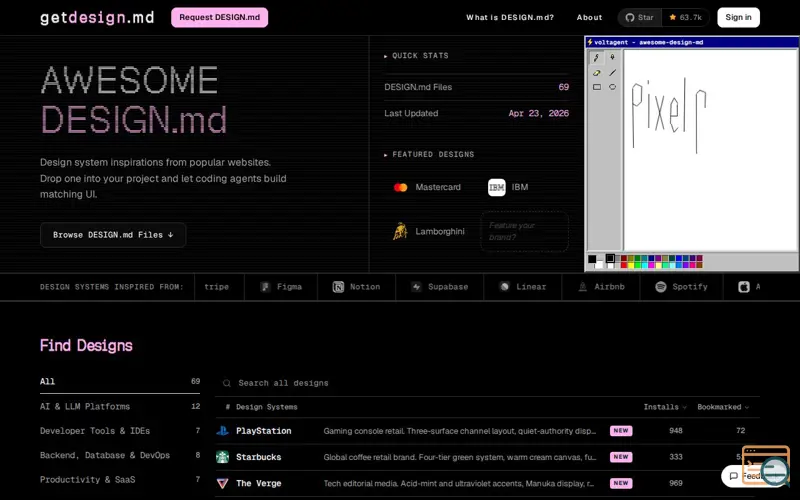Click the star count 63.7k badge
Screen dimensions: 800x500
click(x=686, y=17)
